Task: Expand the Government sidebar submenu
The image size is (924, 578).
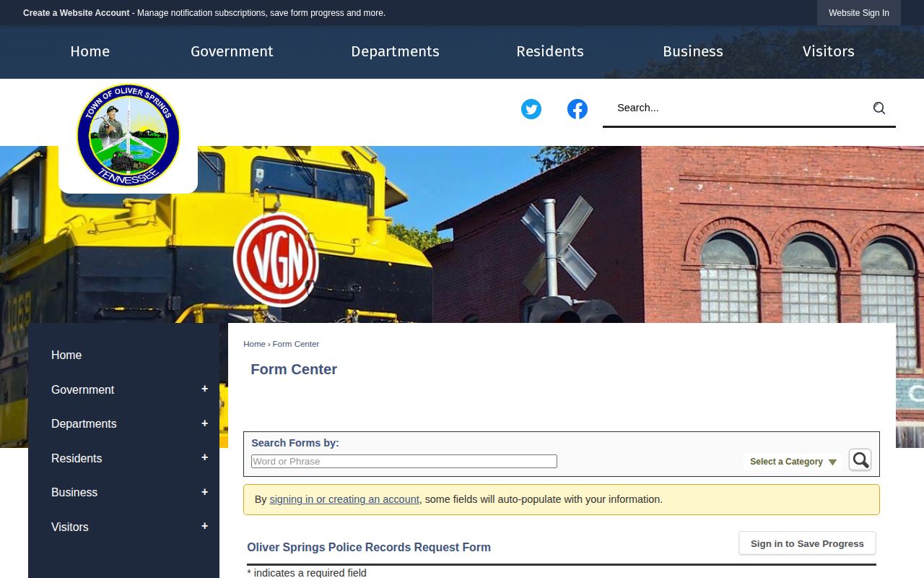Action: point(204,389)
